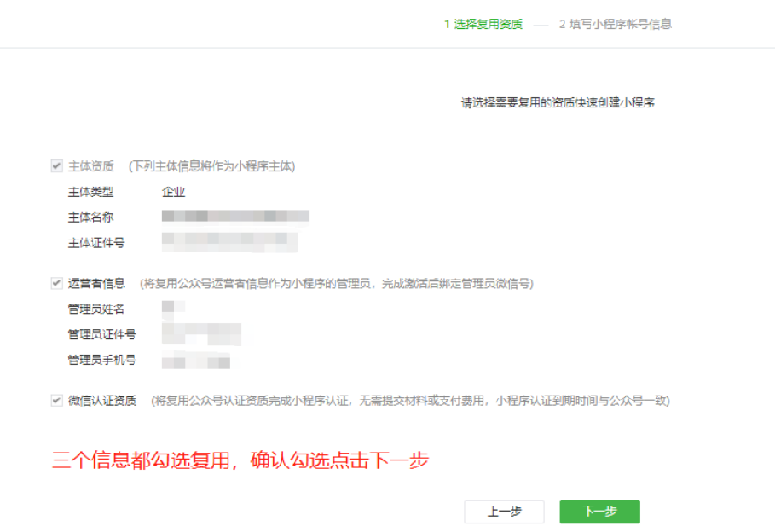The width and height of the screenshot is (775, 532).
Task: Select step 1 选择复用资质
Action: [x=483, y=24]
